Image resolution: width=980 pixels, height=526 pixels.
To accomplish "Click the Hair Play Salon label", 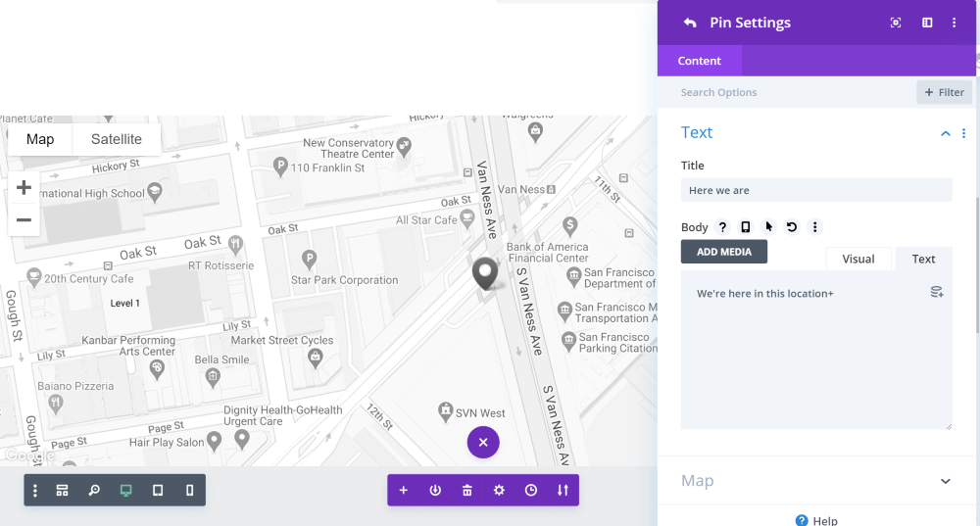I will [x=167, y=443].
